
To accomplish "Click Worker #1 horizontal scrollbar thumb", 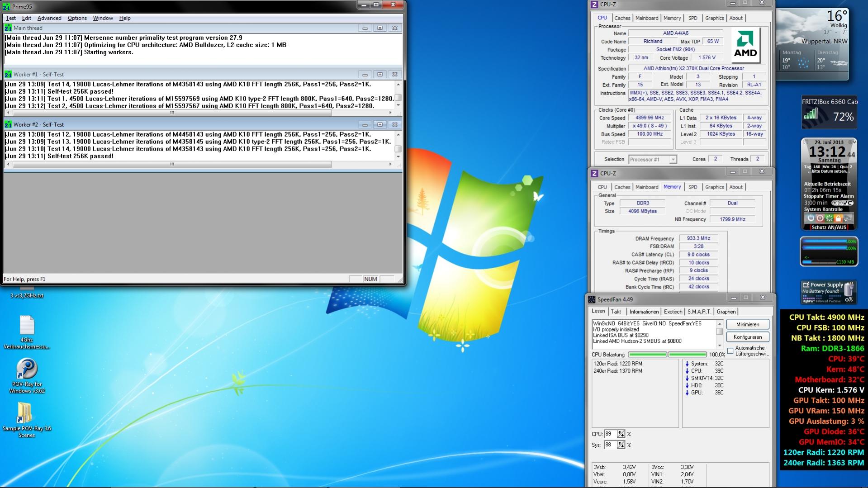I will coord(172,113).
